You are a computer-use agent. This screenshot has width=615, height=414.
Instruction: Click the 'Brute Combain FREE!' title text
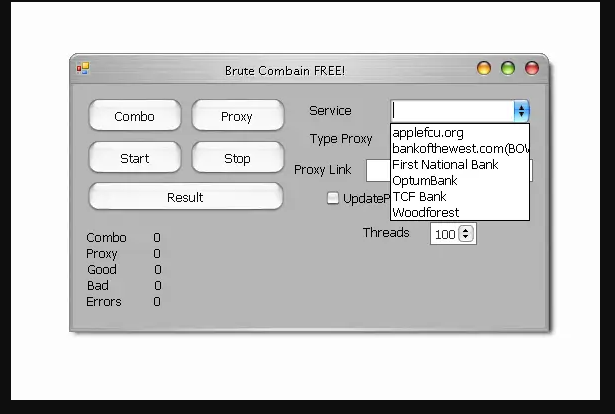coord(285,71)
